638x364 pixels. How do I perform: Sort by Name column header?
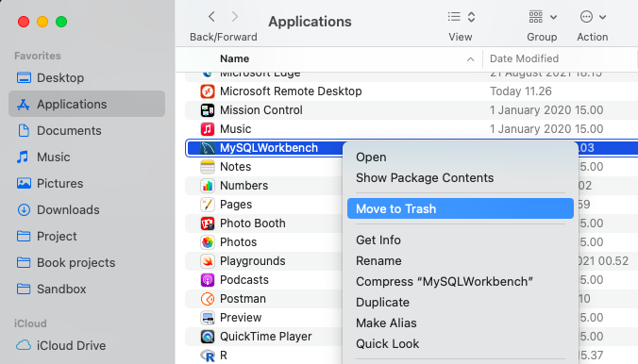pyautogui.click(x=234, y=58)
